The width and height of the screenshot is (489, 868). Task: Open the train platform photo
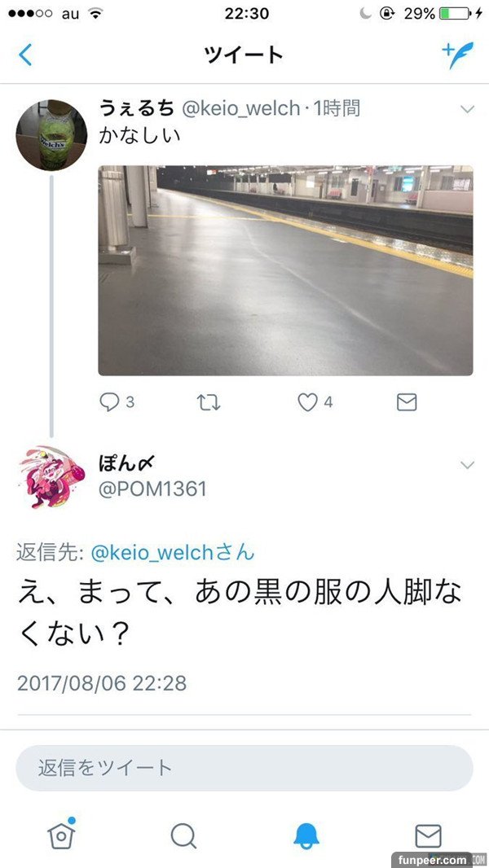(286, 270)
